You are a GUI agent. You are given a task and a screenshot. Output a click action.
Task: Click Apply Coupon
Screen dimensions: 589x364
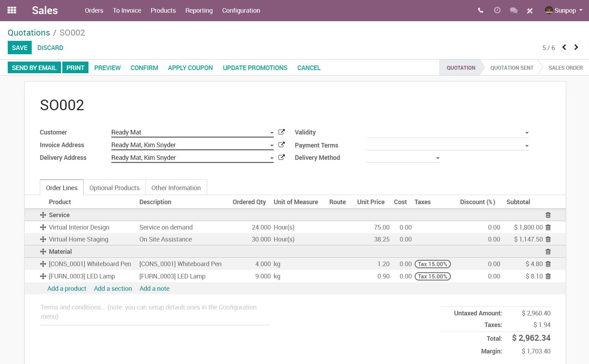point(190,68)
